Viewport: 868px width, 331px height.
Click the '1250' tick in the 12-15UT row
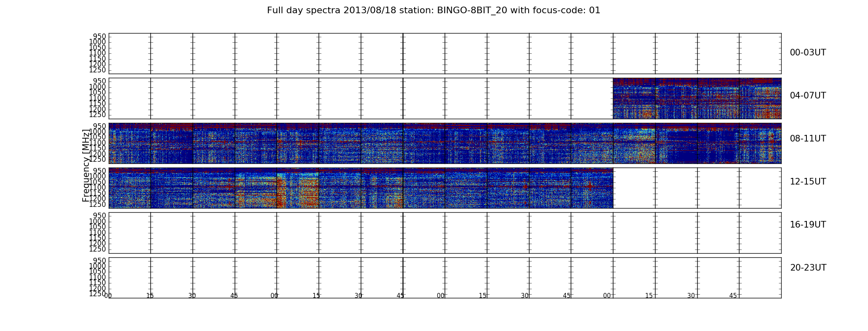tap(98, 204)
